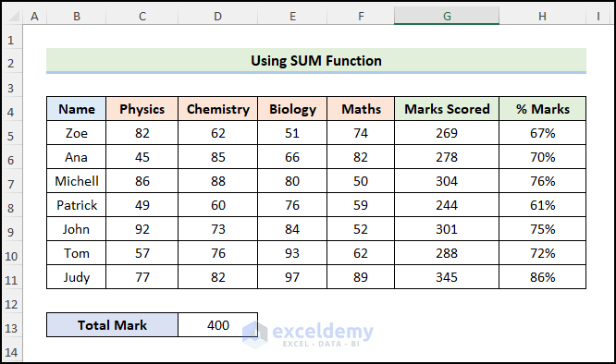The height and width of the screenshot is (364, 616).
Task: Select column D header
Action: 217,16
